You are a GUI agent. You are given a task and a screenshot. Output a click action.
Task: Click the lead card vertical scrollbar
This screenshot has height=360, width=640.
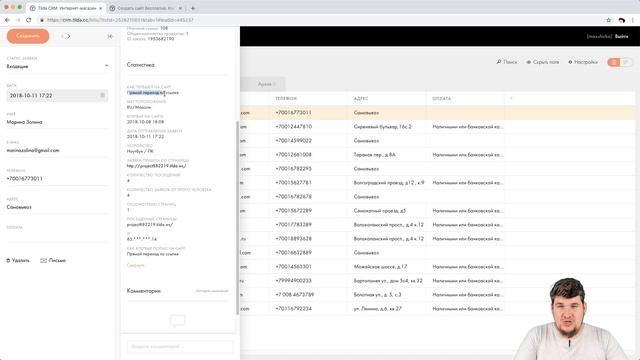coord(238,218)
